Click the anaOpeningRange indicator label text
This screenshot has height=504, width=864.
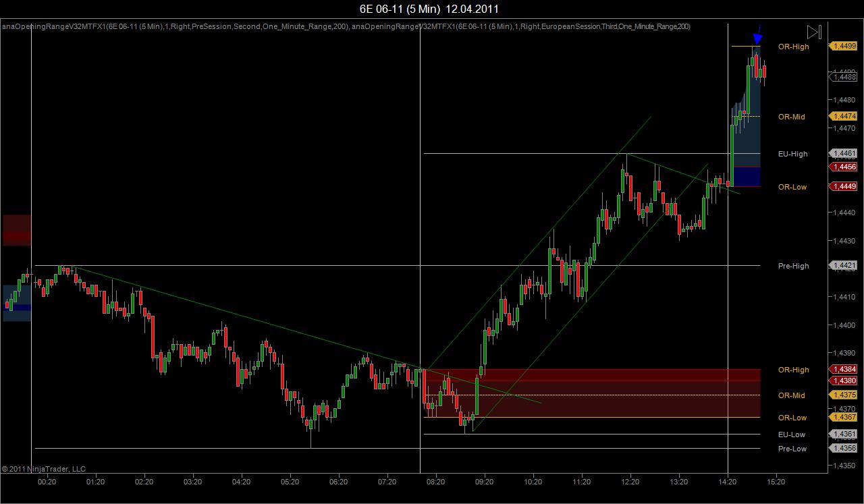[x=346, y=26]
